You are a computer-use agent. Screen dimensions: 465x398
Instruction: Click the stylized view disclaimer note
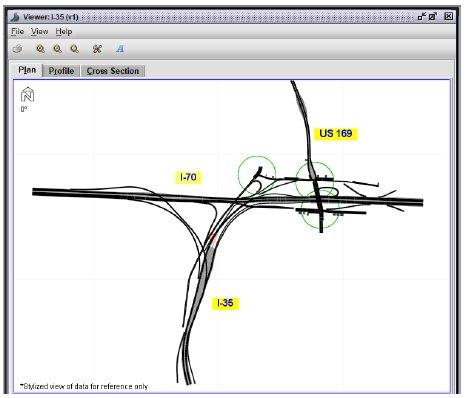click(x=84, y=386)
